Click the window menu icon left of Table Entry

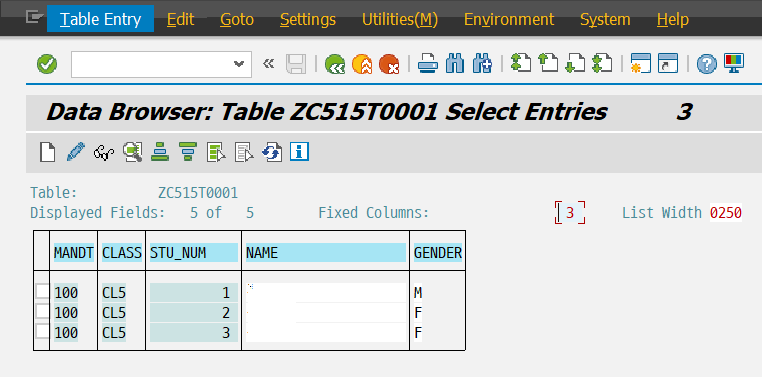pos(35,17)
